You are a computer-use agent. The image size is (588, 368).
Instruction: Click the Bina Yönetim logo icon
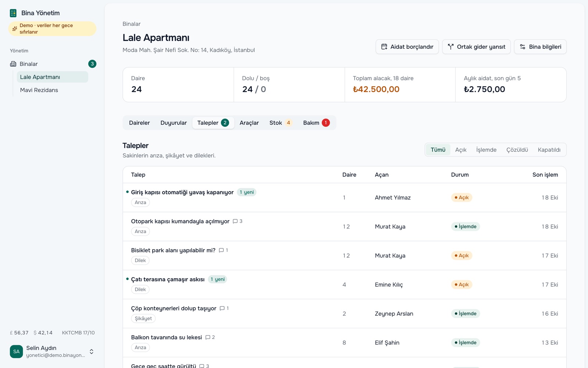click(x=13, y=13)
